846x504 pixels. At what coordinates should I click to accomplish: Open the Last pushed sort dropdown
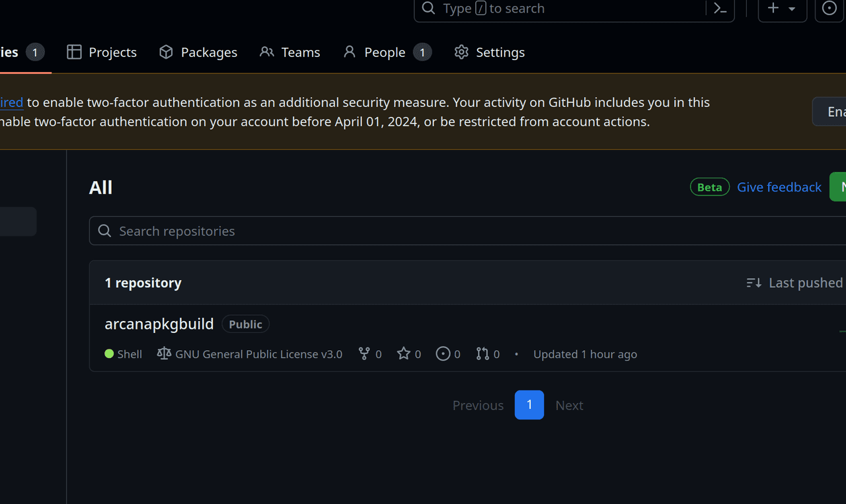coord(794,283)
